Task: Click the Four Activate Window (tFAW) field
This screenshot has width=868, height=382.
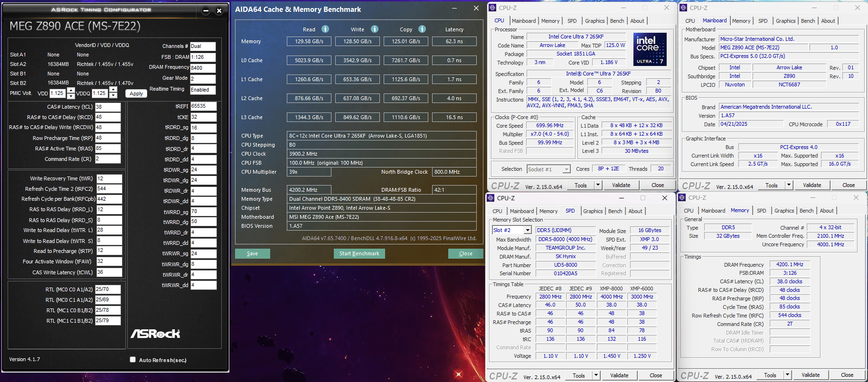Action: coord(109,261)
